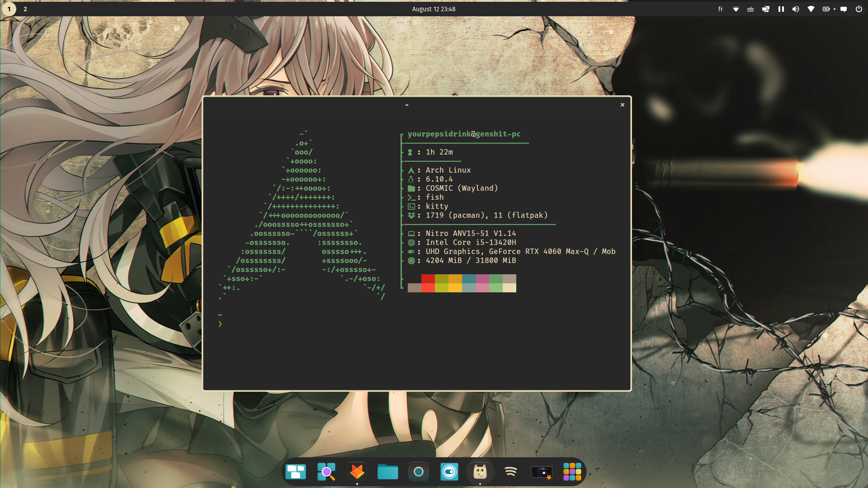This screenshot has width=868, height=488.
Task: Expand the battery power applet
Action: point(826,9)
